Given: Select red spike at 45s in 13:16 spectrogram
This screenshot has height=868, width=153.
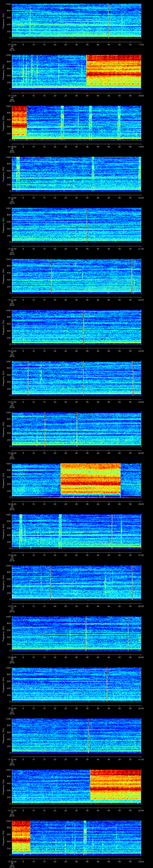Looking at the screenshot, I should tap(108, 21).
